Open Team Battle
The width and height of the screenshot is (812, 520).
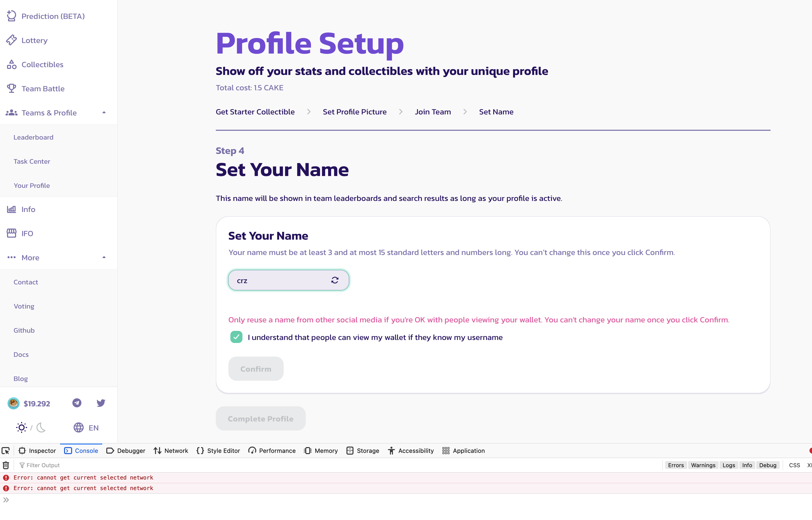point(43,89)
